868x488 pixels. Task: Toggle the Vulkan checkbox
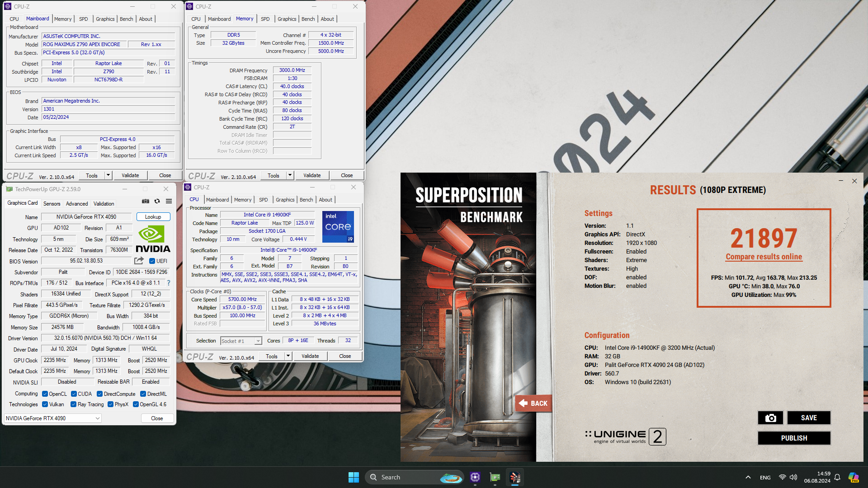[45, 404]
